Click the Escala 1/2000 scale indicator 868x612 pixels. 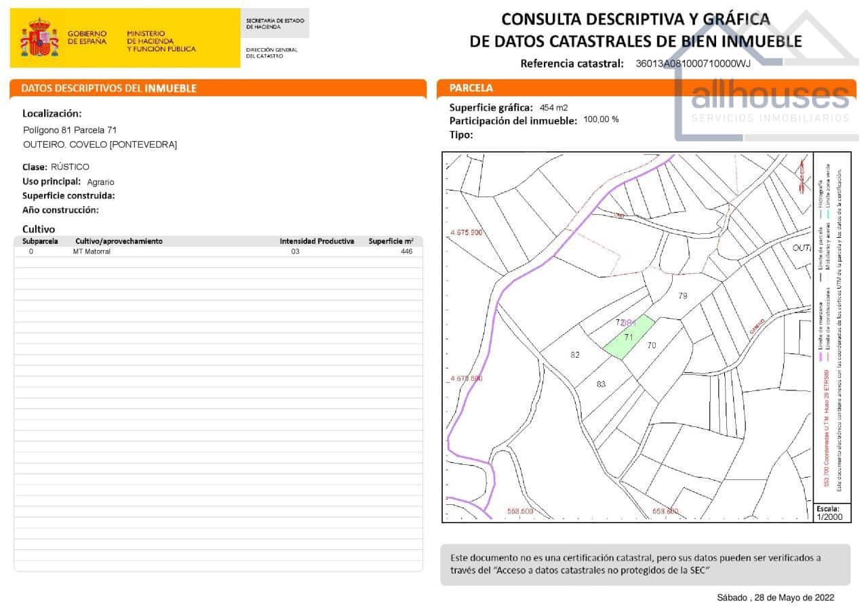point(832,514)
